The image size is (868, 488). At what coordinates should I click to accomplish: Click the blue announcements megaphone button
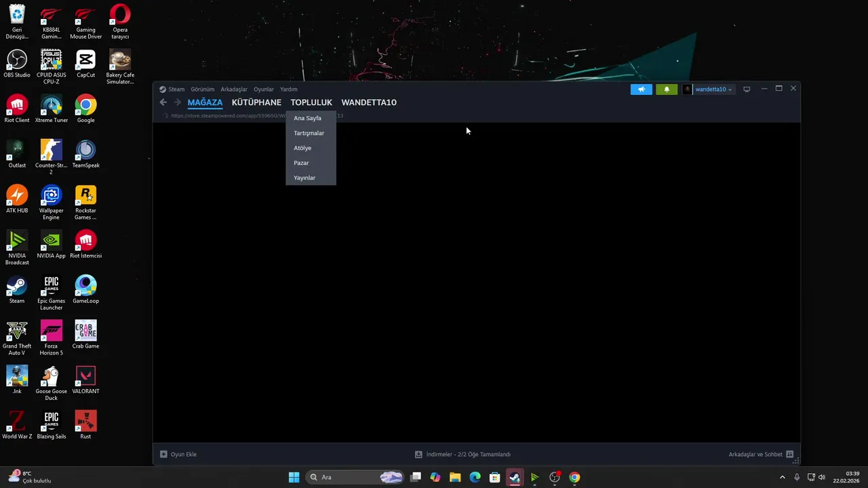(642, 89)
